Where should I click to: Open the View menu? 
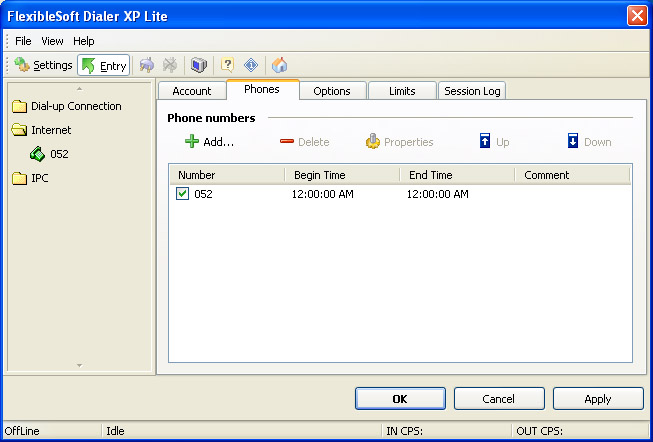pos(52,41)
